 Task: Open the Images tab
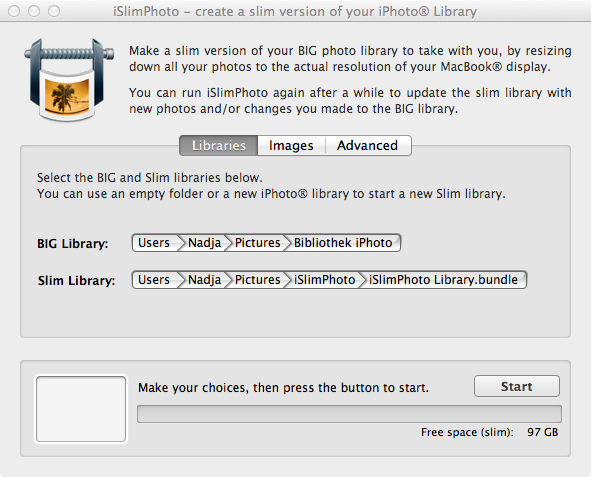click(291, 145)
